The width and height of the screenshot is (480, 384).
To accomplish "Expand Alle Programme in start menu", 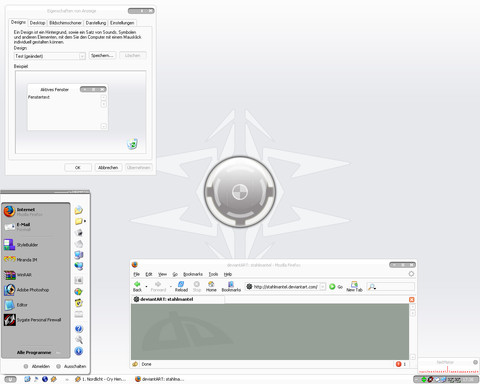I will tap(34, 352).
